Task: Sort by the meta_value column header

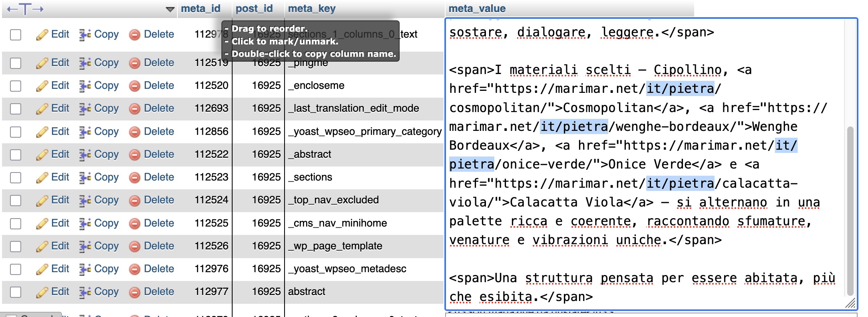Action: tap(477, 8)
